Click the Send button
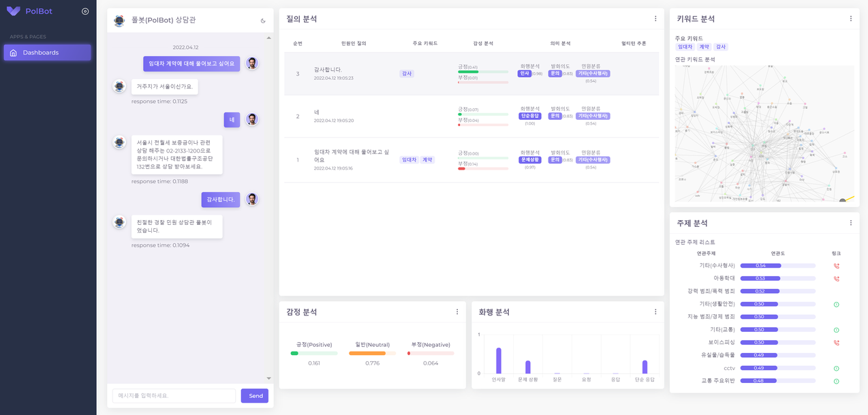 point(255,396)
